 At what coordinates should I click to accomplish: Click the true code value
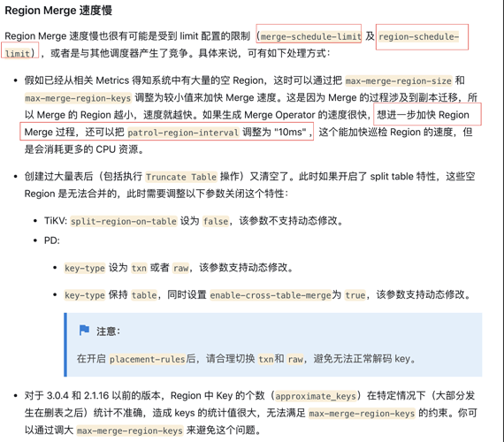(x=355, y=295)
